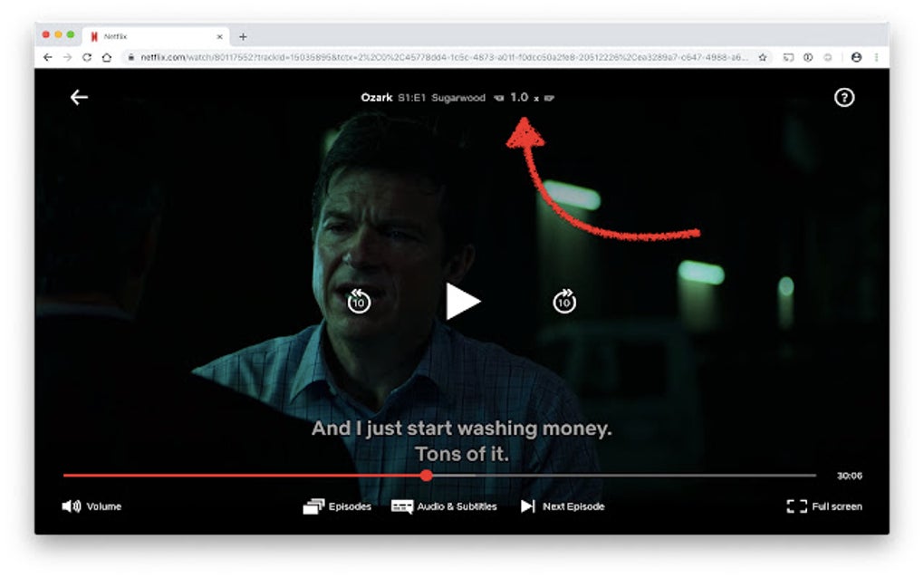This screenshot has width=924, height=578.
Task: Click the Netflix help question mark icon
Action: 844,97
